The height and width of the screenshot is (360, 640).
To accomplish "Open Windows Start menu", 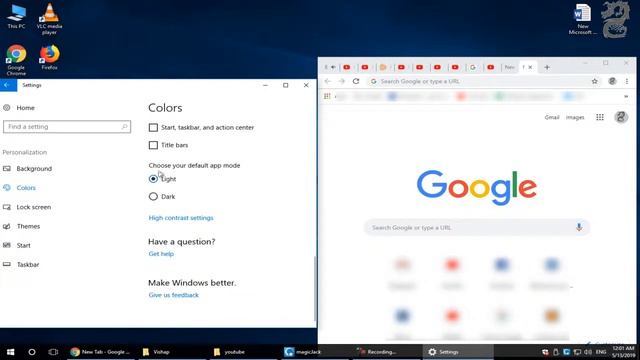I will [x=11, y=352].
